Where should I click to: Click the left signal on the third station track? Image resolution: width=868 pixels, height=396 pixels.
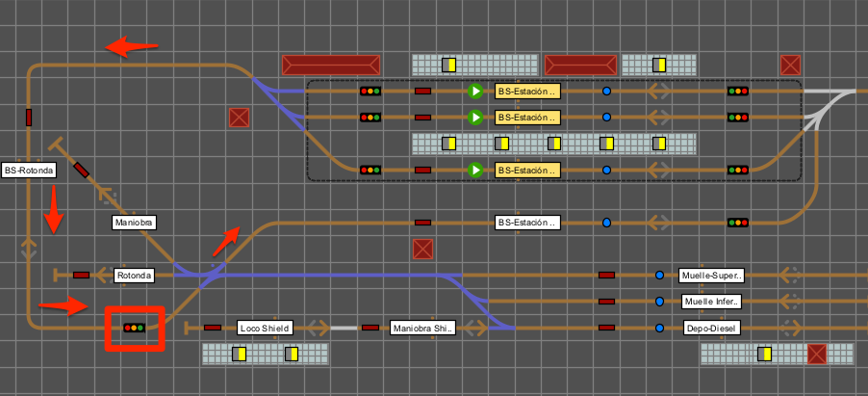(370, 170)
